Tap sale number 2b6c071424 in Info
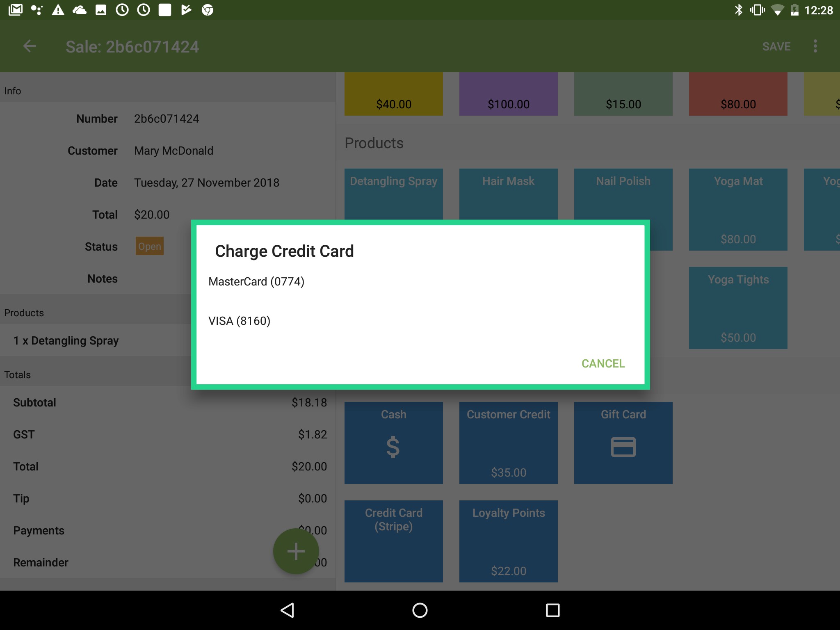 [167, 119]
